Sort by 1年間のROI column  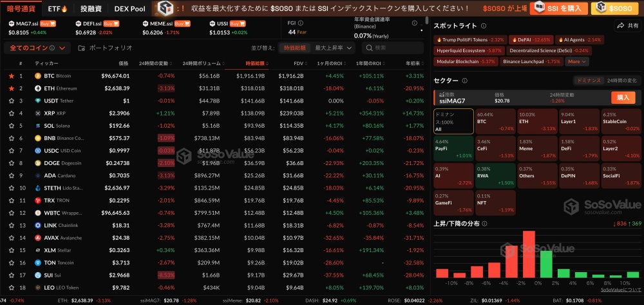pyautogui.click(x=370, y=63)
